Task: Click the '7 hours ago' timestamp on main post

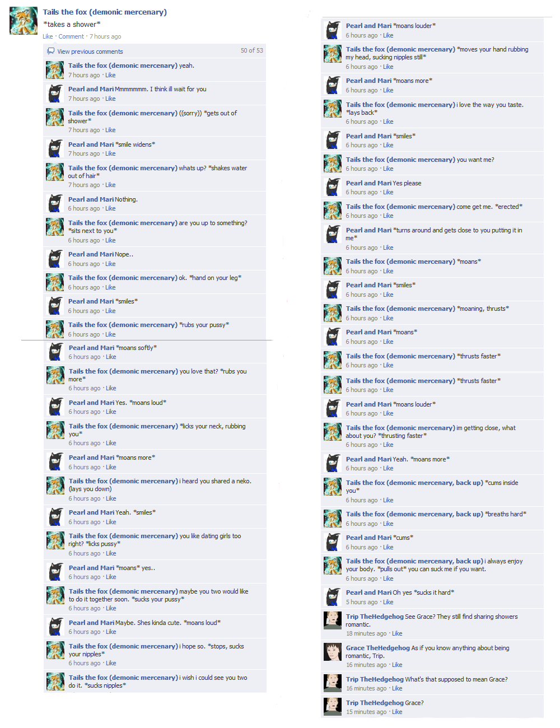Action: (x=105, y=36)
